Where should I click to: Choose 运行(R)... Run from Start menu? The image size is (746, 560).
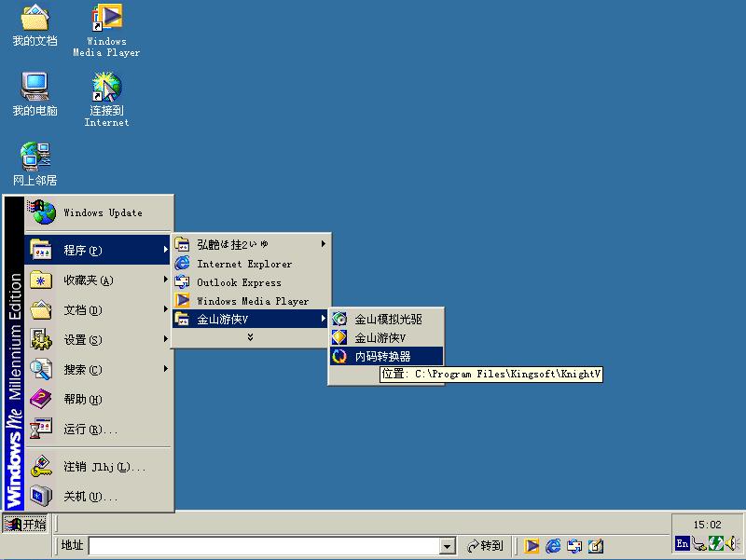[x=98, y=430]
